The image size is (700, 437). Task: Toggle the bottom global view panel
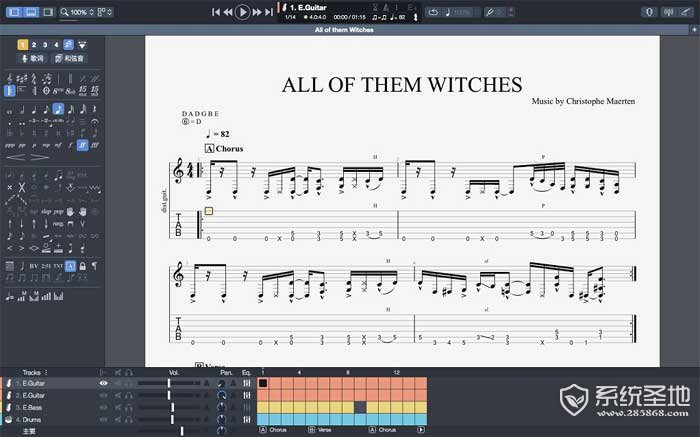click(x=31, y=12)
